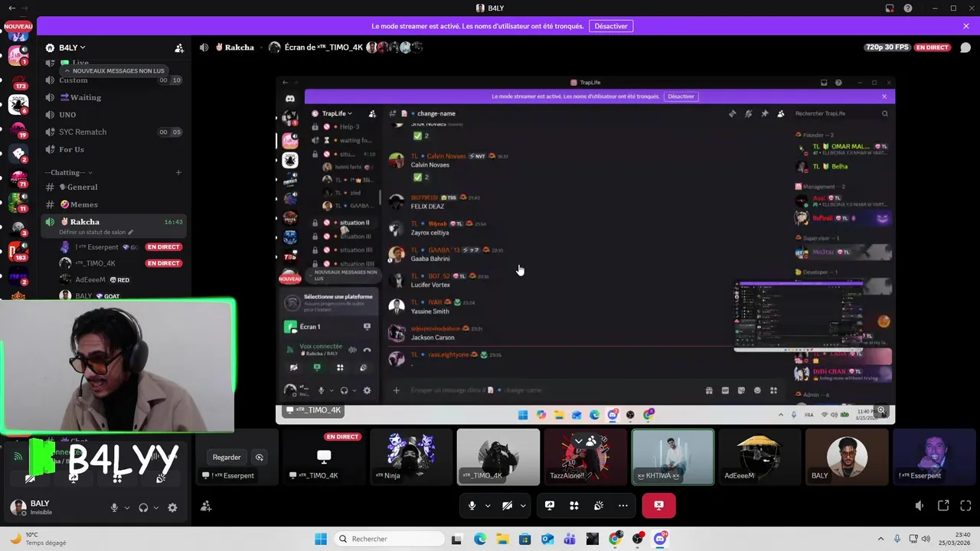Open camera options arrow in call bar
The height and width of the screenshot is (551, 980).
coord(523,505)
